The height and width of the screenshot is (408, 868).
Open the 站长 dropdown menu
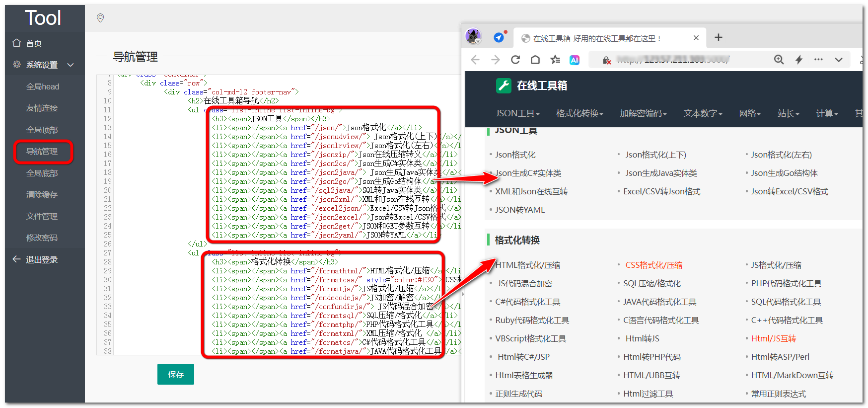(x=789, y=113)
